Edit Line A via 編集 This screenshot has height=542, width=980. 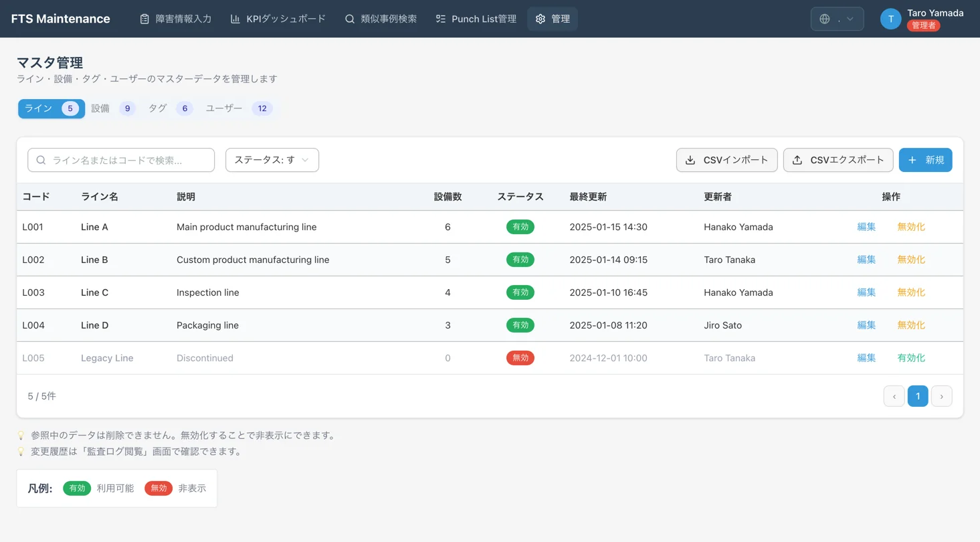pyautogui.click(x=866, y=227)
